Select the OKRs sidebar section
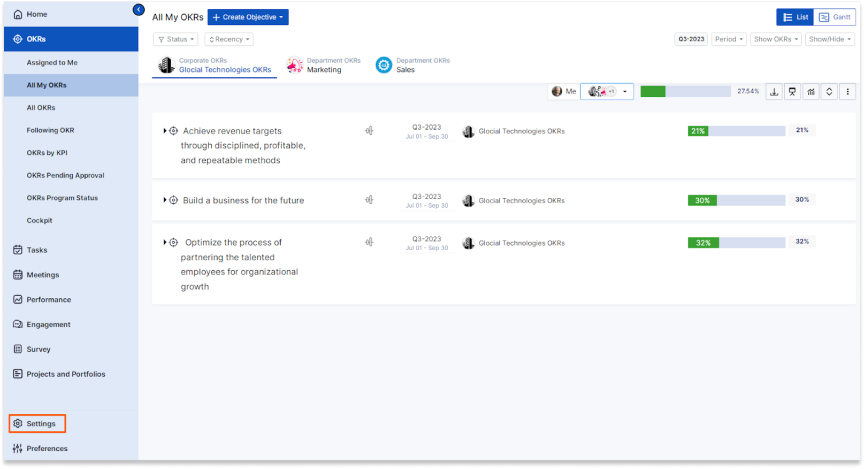Screen dimensions: 864x469 (x=71, y=39)
